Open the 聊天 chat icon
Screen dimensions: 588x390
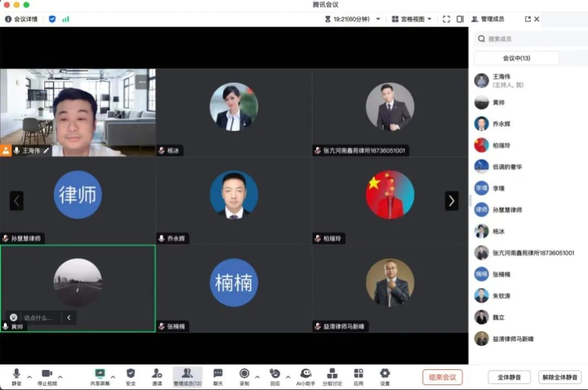click(x=218, y=374)
